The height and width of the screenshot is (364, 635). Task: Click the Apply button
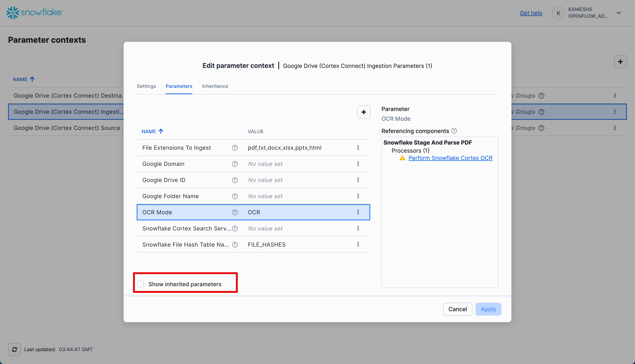[488, 309]
